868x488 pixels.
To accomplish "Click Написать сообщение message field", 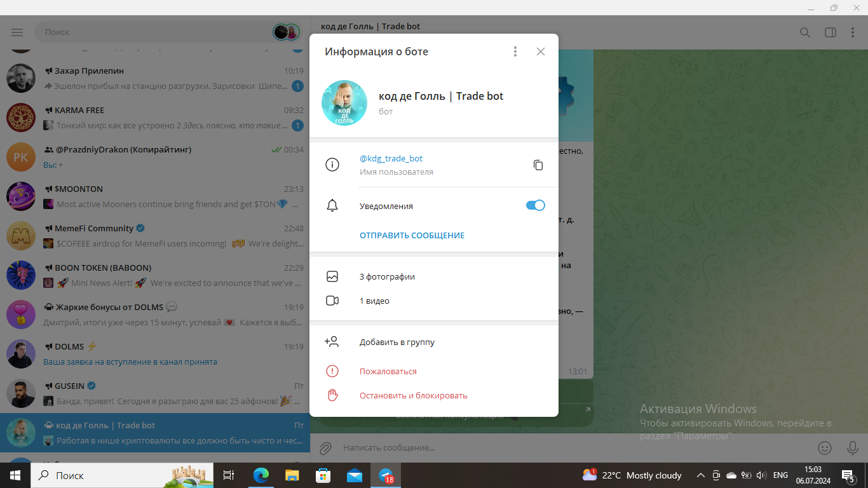I will pos(575,448).
